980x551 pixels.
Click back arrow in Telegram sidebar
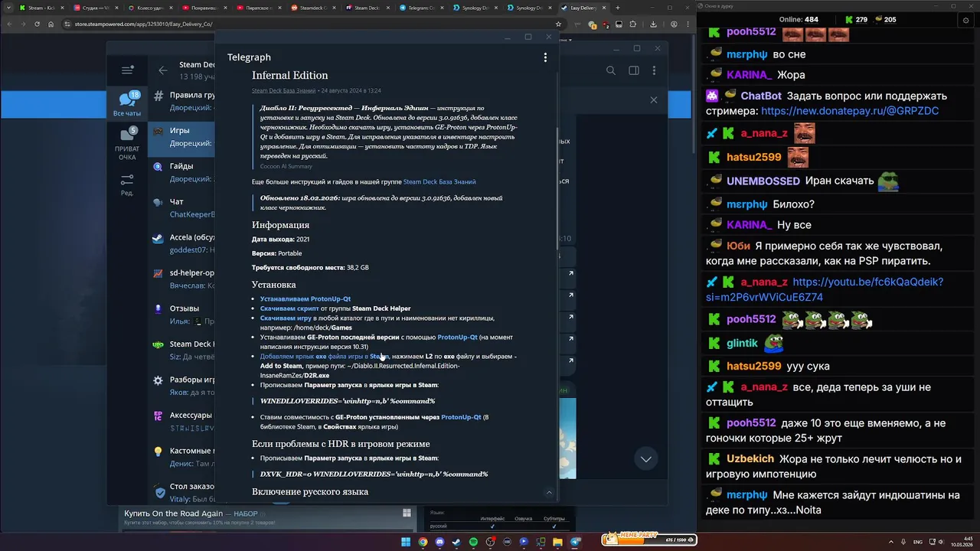tap(163, 70)
